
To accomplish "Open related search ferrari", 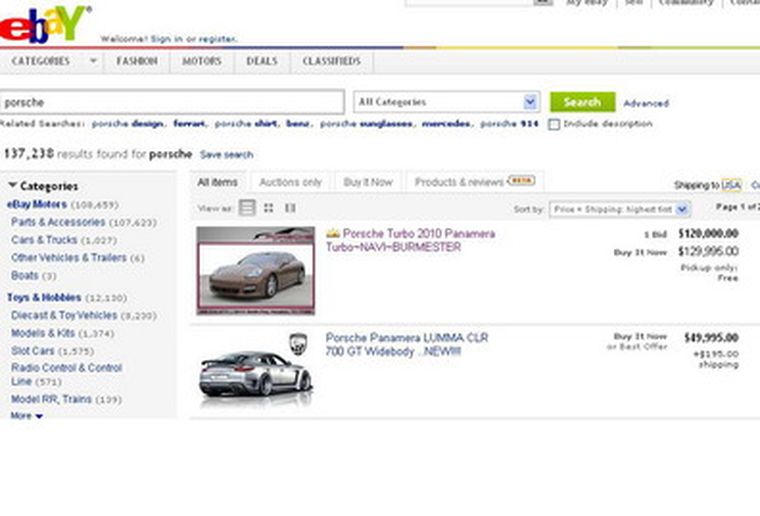I will [189, 124].
